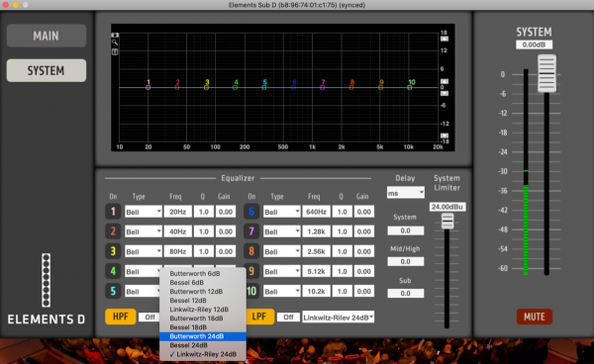This screenshot has width=594, height=364.
Task: Click the System Limiter fader handle
Action: tap(447, 221)
